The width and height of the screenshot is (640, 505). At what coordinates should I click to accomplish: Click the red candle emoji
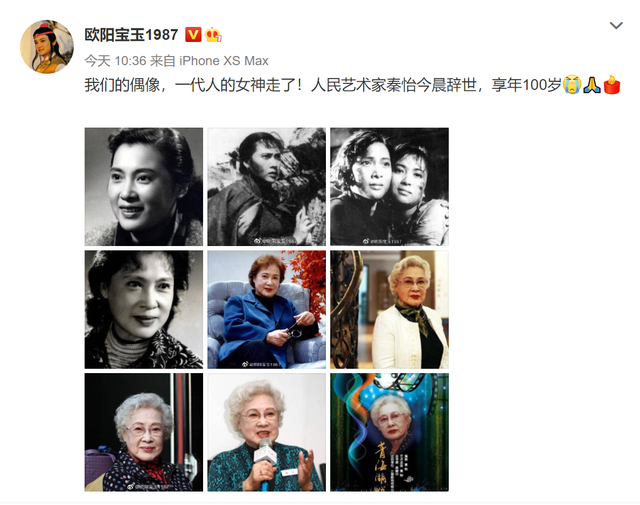click(612, 85)
